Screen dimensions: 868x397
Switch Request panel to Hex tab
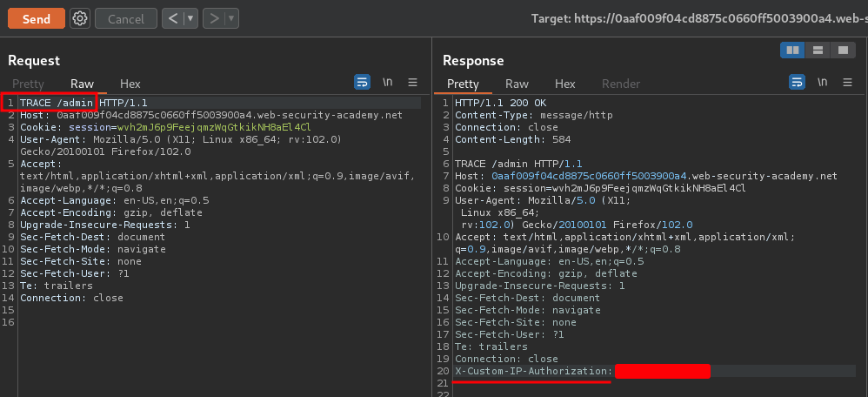point(130,84)
